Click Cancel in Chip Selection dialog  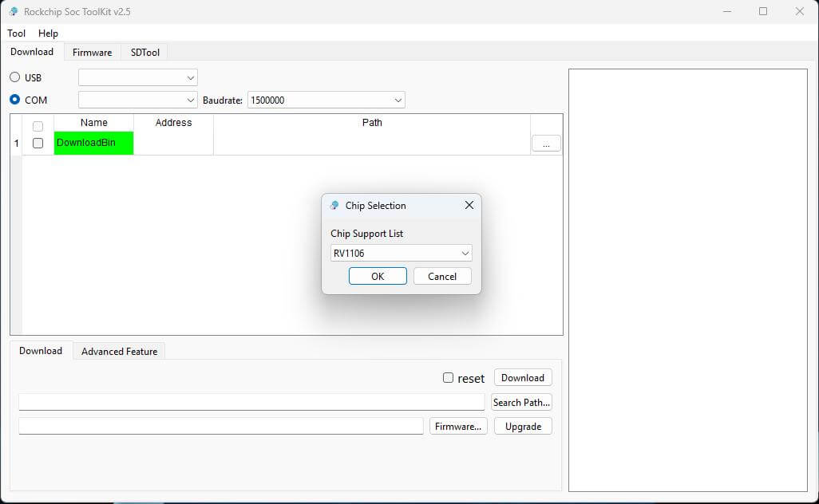pos(442,276)
